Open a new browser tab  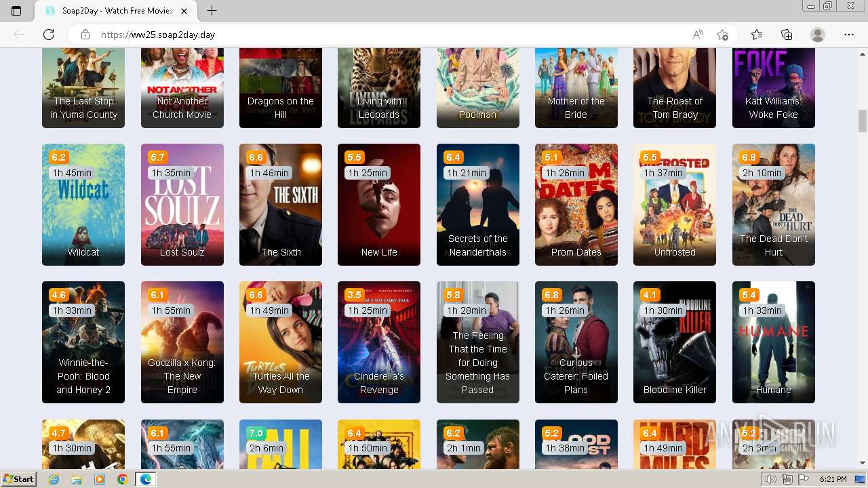tap(212, 11)
